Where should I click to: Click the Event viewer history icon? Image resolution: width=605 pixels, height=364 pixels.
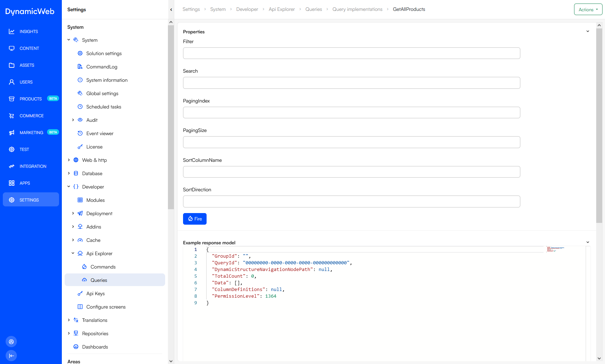pos(80,133)
